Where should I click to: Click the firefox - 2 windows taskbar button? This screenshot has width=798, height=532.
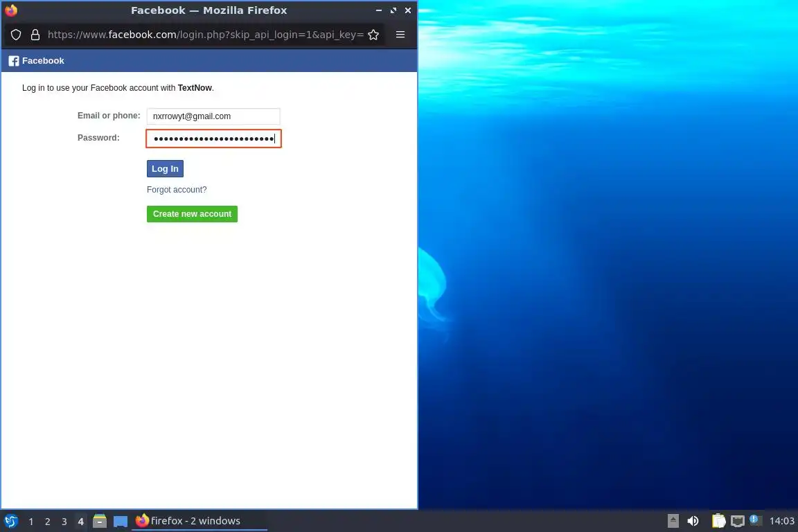pos(199,521)
